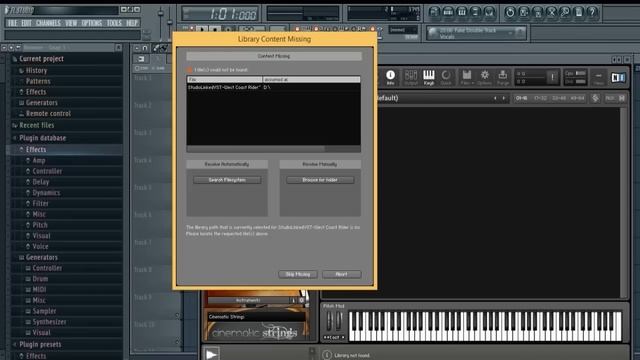The width and height of the screenshot is (640, 360).
Task: Click Kontakt panic exclamation button
Action: [552, 77]
